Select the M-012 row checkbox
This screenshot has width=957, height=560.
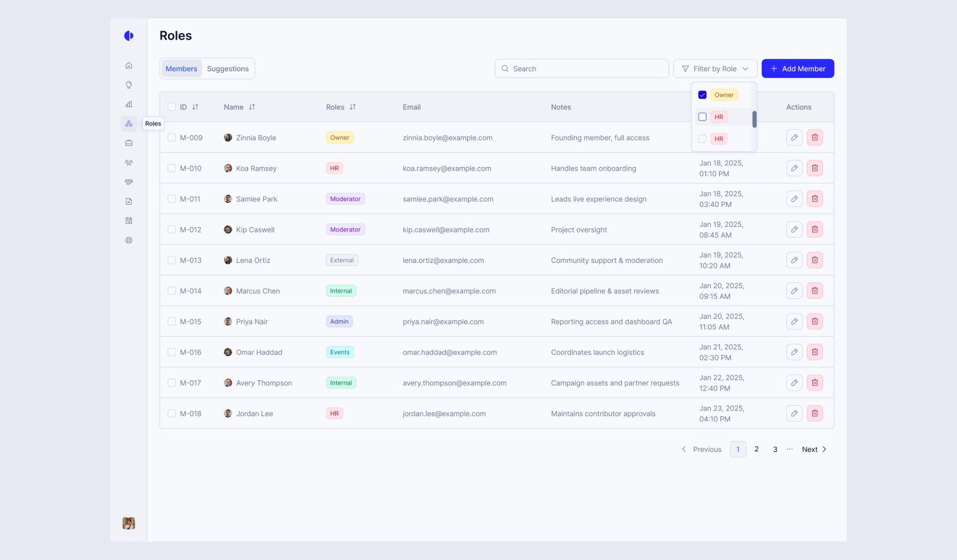(x=171, y=229)
